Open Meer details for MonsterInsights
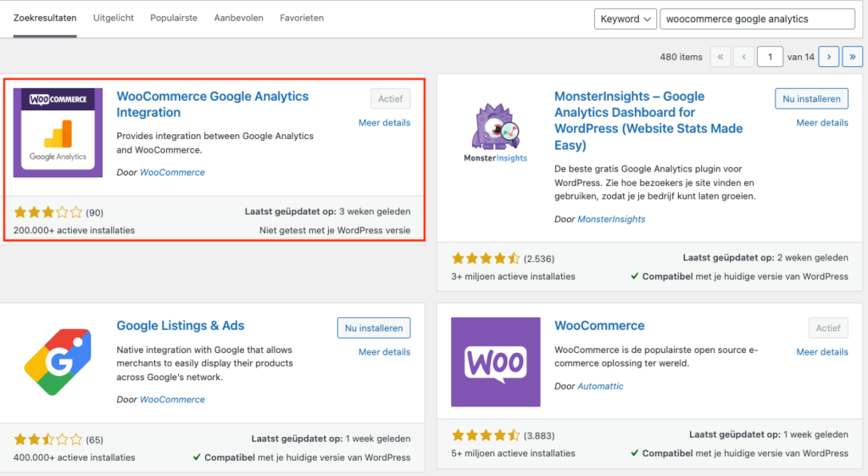The width and height of the screenshot is (868, 476). 822,122
